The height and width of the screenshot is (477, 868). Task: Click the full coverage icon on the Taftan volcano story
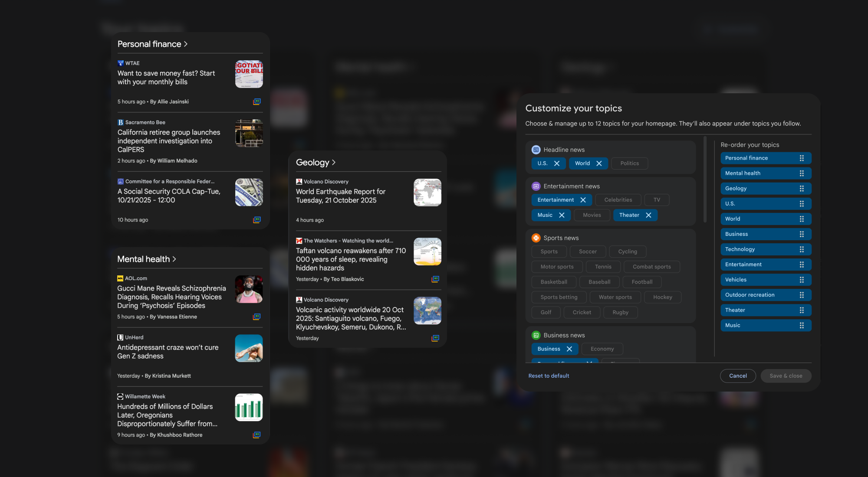[x=435, y=279]
